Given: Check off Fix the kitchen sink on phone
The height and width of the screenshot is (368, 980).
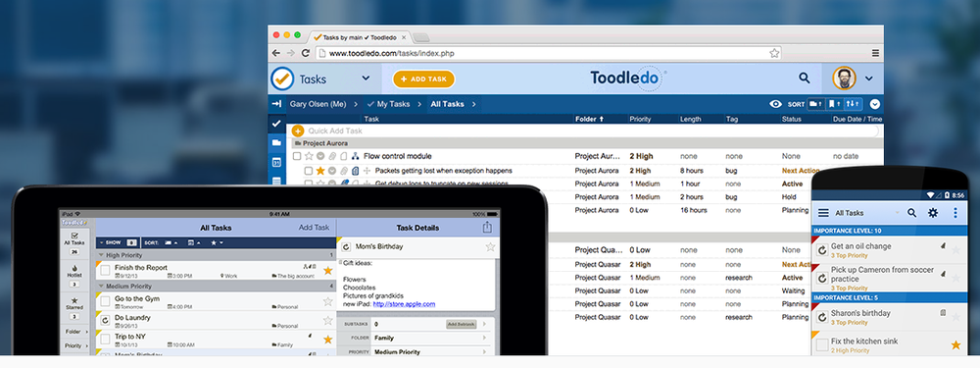Looking at the screenshot, I should click(x=822, y=344).
